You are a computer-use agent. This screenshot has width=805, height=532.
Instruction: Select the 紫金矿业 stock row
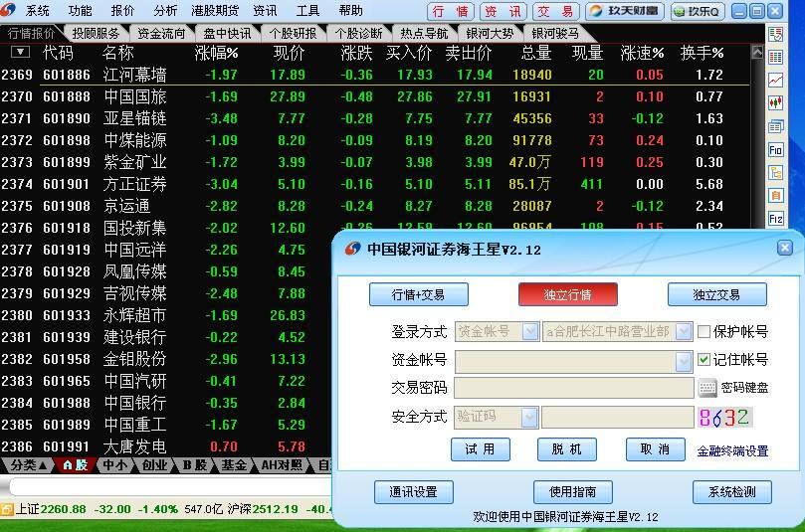375,162
